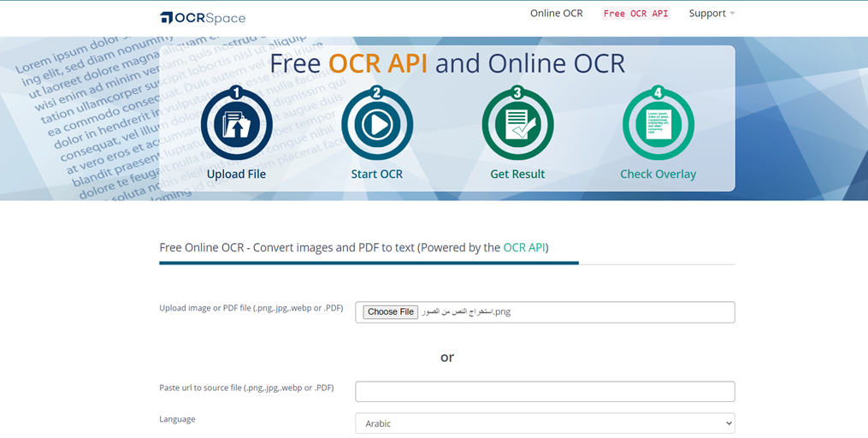Click the Check Overlay label text
The height and width of the screenshot is (438, 868).
(x=658, y=174)
